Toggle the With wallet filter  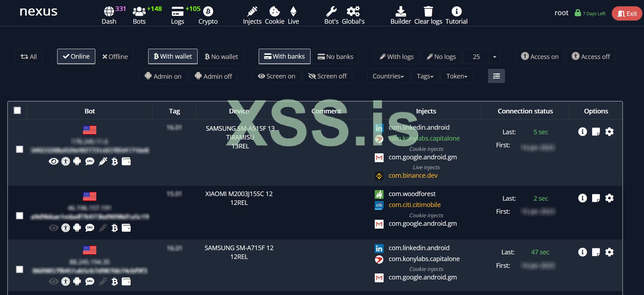173,57
